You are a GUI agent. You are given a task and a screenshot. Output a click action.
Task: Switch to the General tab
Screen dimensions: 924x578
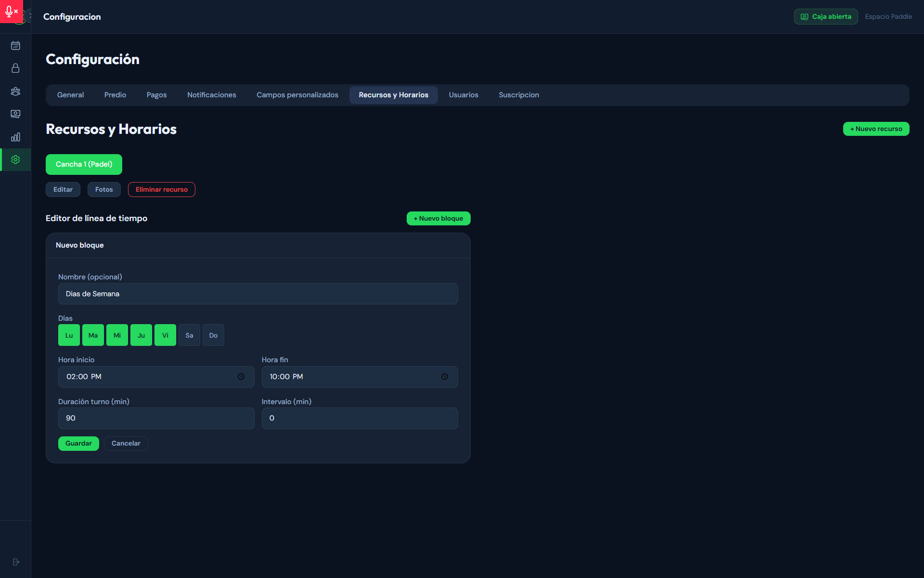tap(70, 95)
